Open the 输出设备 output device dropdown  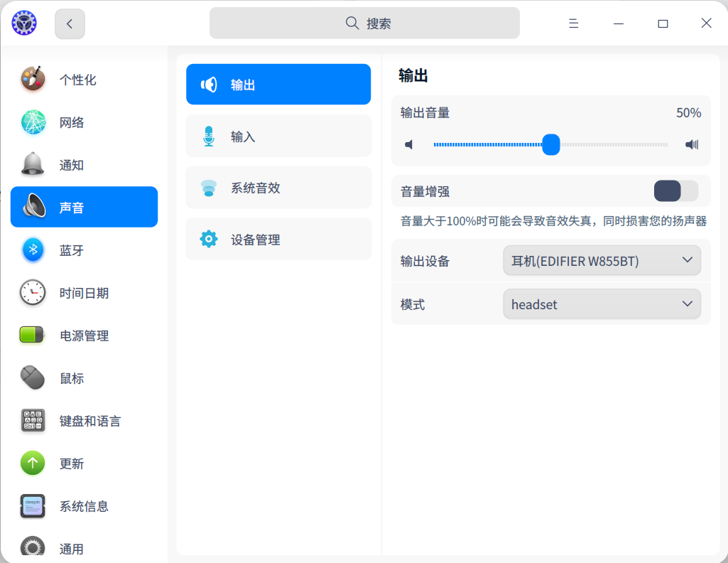(x=601, y=260)
